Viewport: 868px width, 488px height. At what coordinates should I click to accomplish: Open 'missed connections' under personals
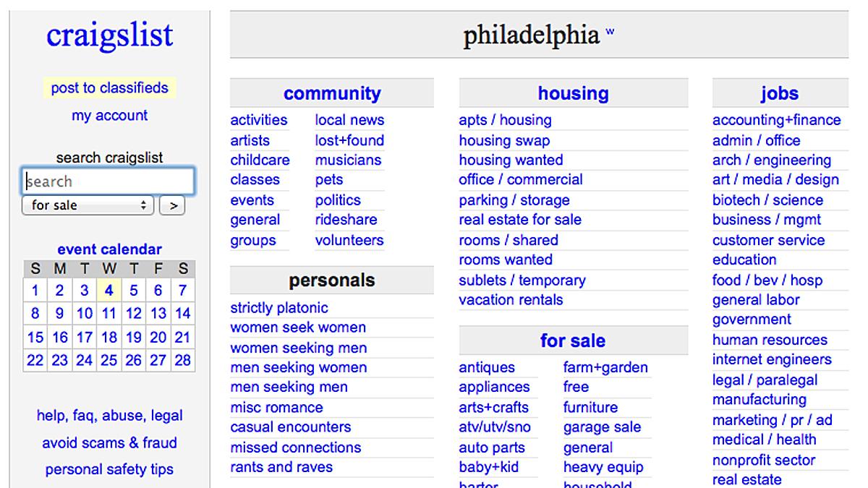pos(295,448)
